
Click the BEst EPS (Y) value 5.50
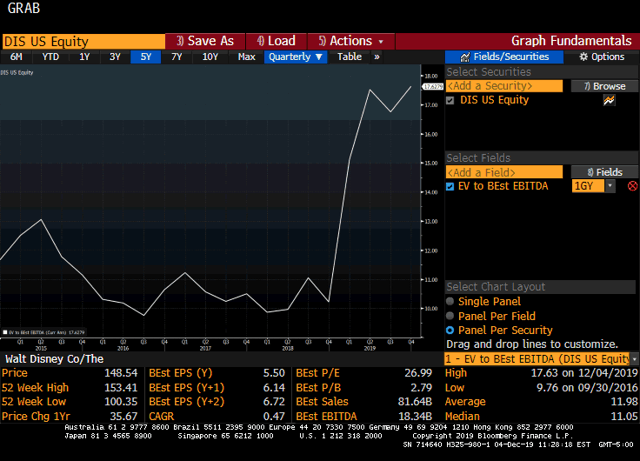pos(274,373)
